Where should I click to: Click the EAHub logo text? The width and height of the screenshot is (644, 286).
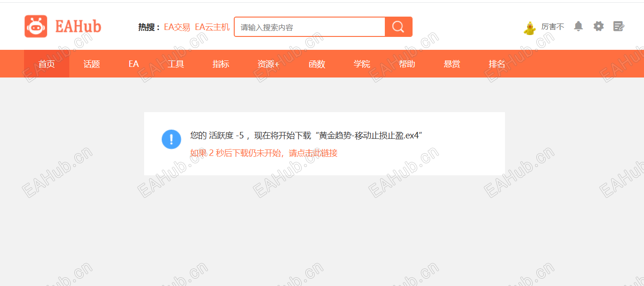78,27
